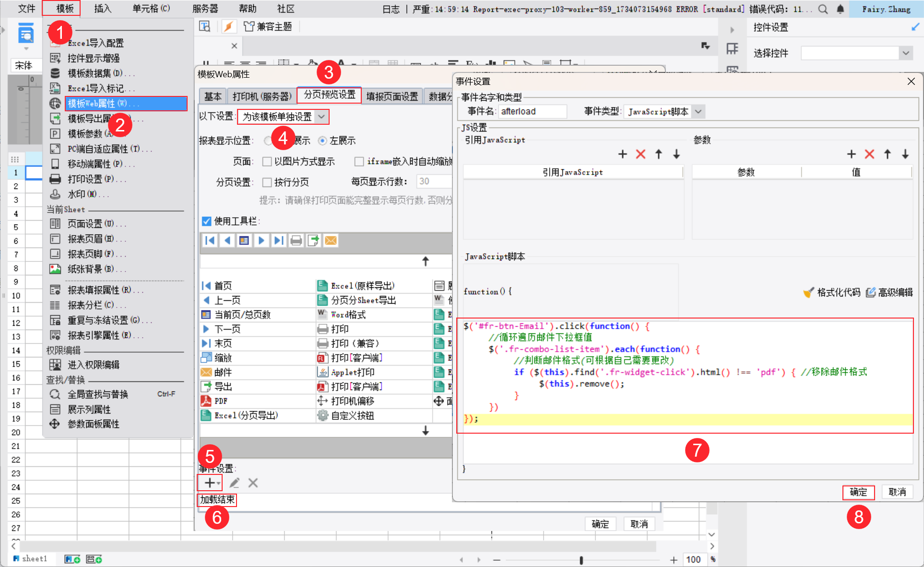Open the 为该模板单独设置 dropdown
Viewport: 924px width, 567px height.
click(322, 117)
